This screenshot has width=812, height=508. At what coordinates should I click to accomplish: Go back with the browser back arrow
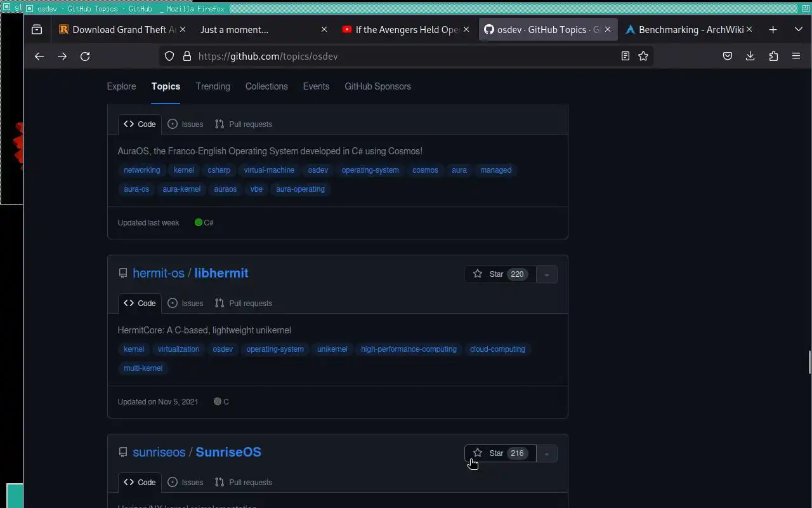pos(39,56)
